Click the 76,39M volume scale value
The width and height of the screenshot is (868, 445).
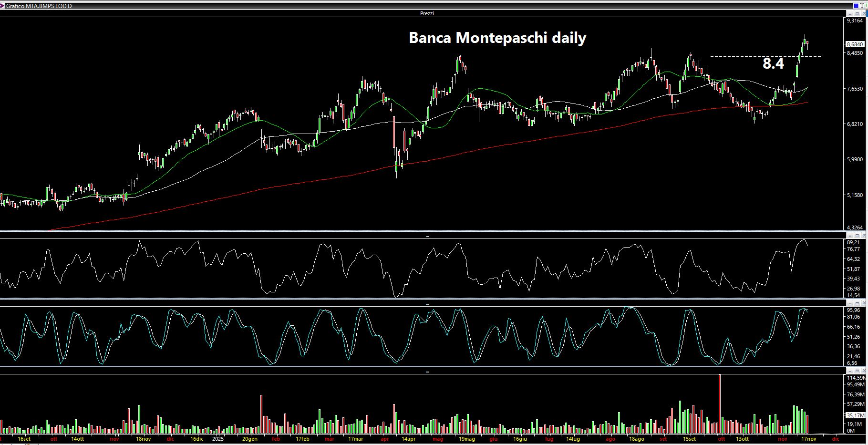coord(856,394)
